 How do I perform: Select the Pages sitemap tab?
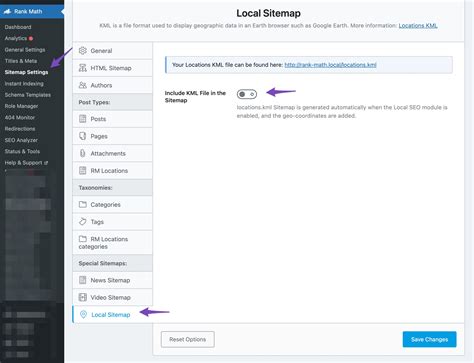click(113, 136)
